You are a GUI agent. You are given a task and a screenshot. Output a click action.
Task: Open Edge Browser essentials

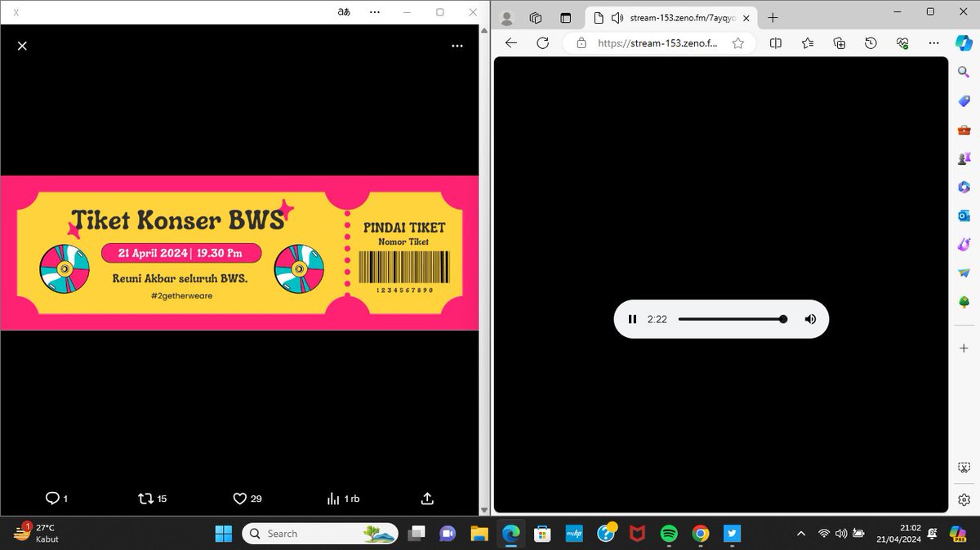pos(902,43)
